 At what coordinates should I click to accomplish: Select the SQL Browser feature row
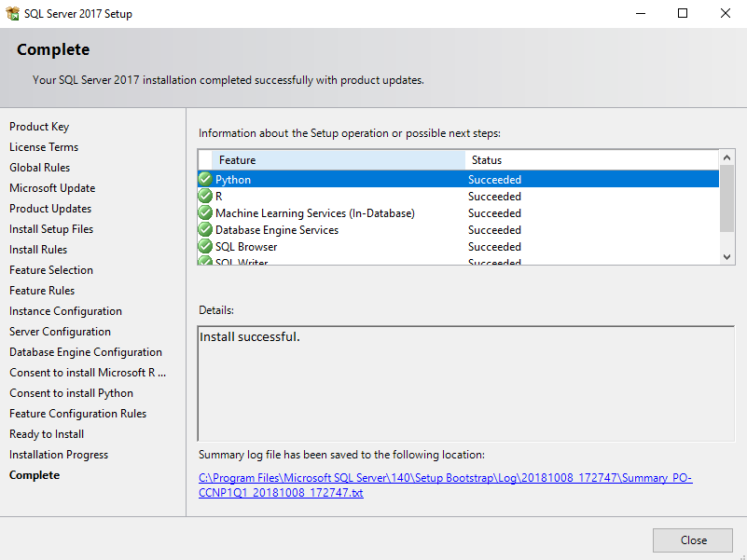click(x=373, y=247)
